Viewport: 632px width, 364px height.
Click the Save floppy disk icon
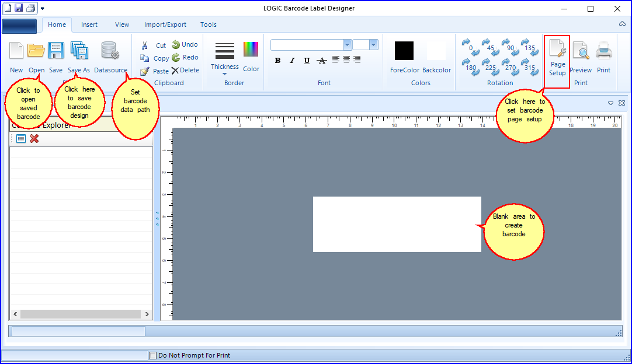point(55,51)
